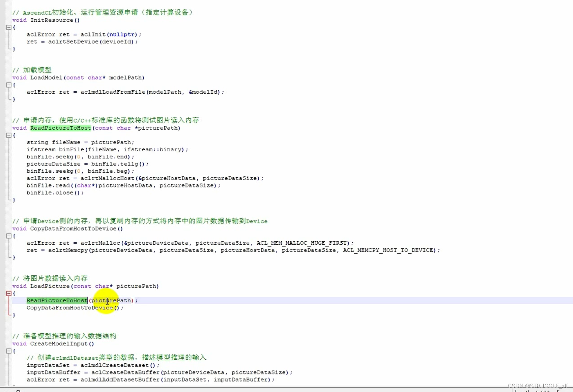Viewport: 573px width, 392px height.
Task: Click aclrtSetDevice(deviceId) line
Action: click(x=82, y=42)
